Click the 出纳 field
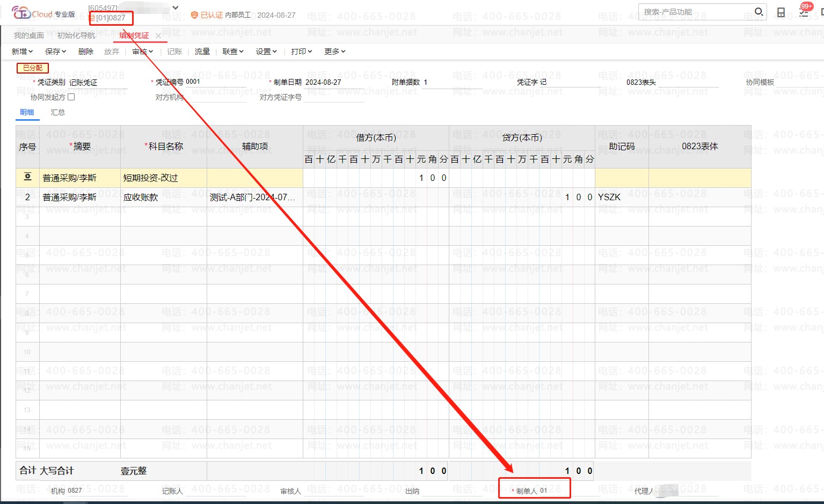 pyautogui.click(x=451, y=491)
